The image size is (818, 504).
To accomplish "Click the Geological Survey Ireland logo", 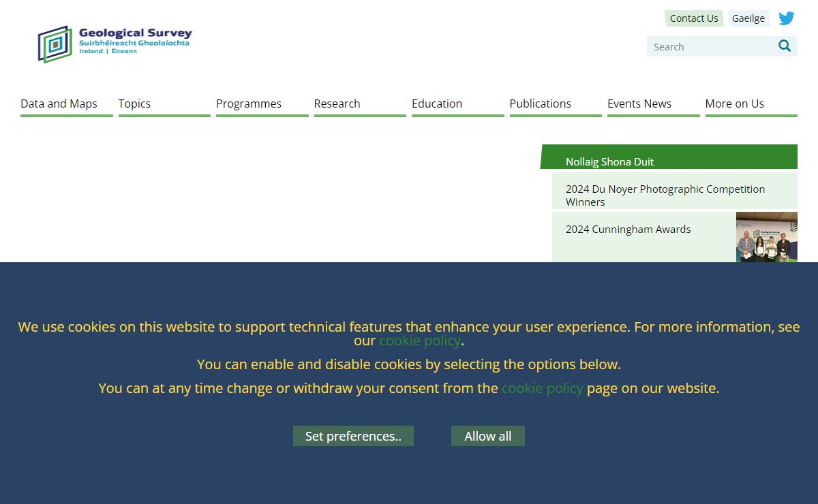I will pyautogui.click(x=115, y=44).
